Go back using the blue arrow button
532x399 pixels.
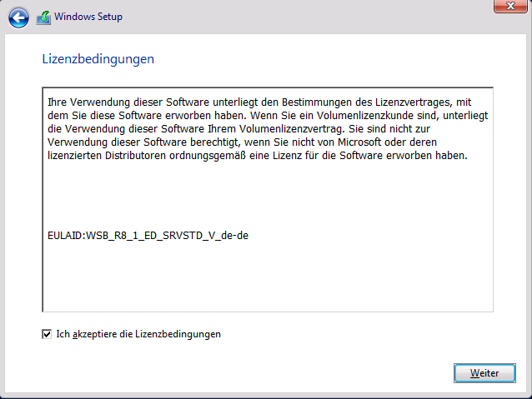click(x=18, y=17)
